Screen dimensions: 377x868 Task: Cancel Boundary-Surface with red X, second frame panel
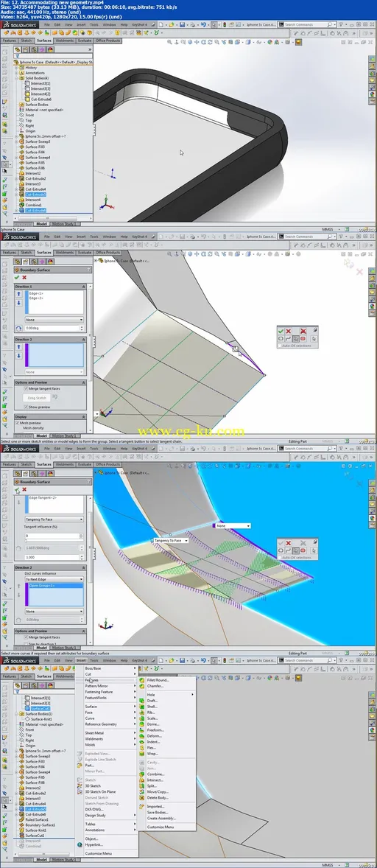coord(24,277)
